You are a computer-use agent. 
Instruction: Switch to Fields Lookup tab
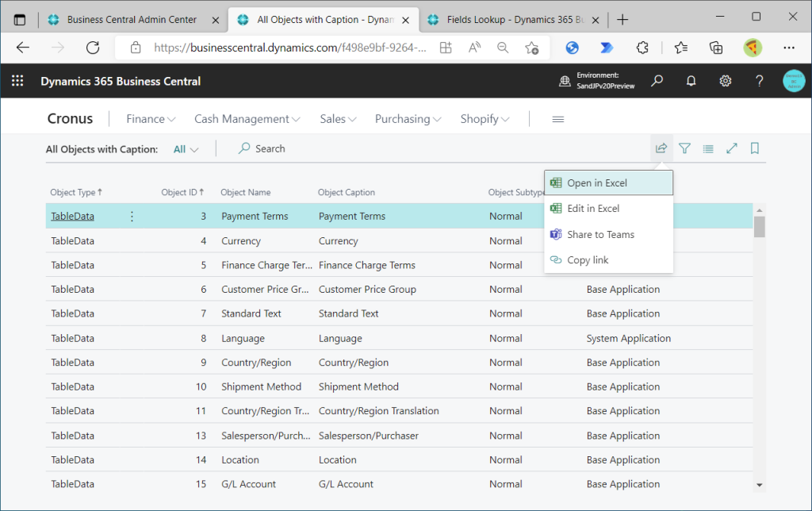click(515, 20)
